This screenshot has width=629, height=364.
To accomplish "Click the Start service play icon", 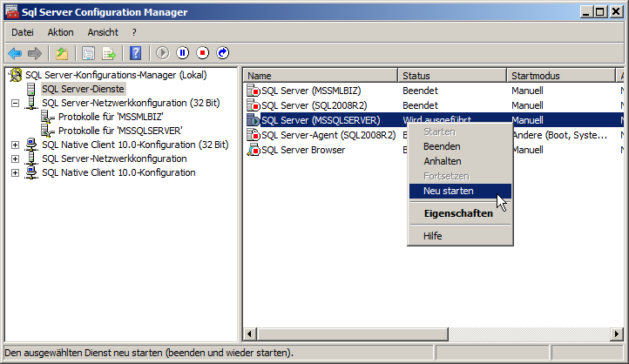I will click(162, 53).
